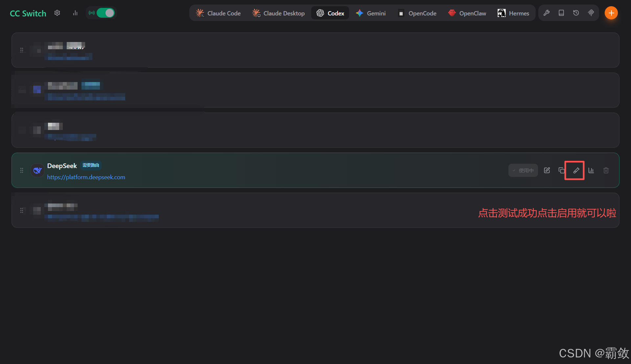This screenshot has height=364, width=631.
Task: Click the drag handle on the topmost provider card
Action: tap(22, 50)
